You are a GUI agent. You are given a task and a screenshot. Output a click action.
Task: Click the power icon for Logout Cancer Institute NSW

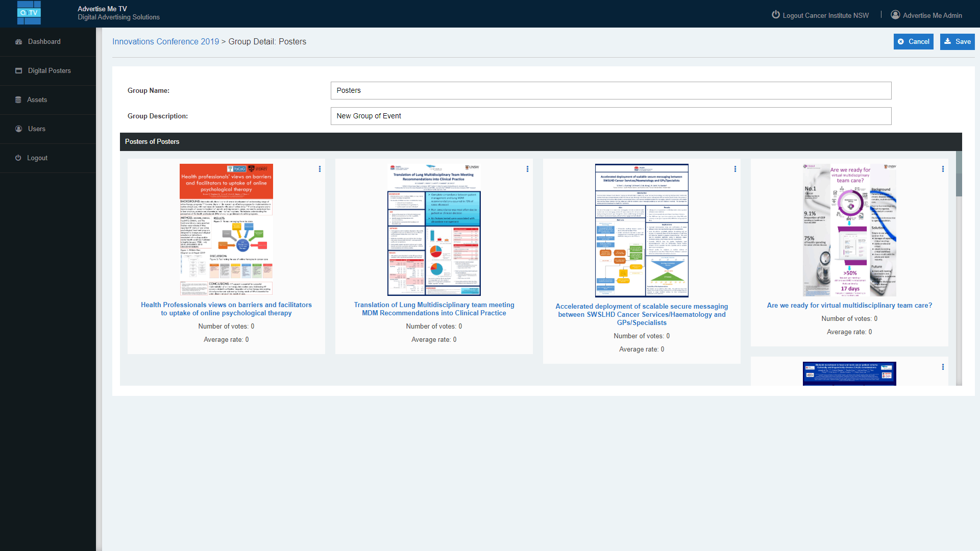pyautogui.click(x=776, y=15)
